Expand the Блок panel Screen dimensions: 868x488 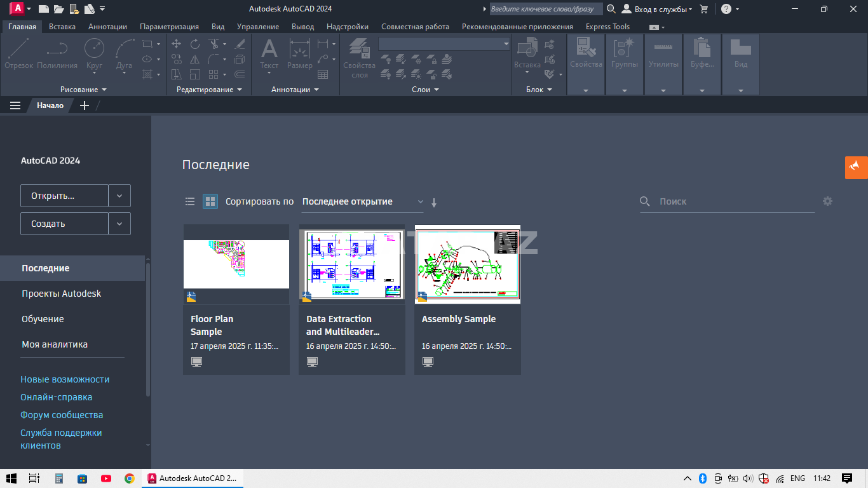pyautogui.click(x=539, y=90)
